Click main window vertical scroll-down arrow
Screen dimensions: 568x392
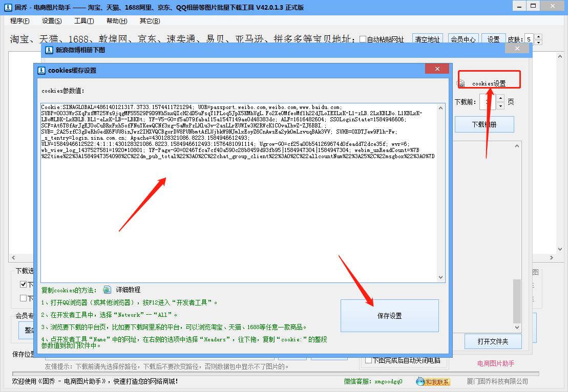pos(560,249)
